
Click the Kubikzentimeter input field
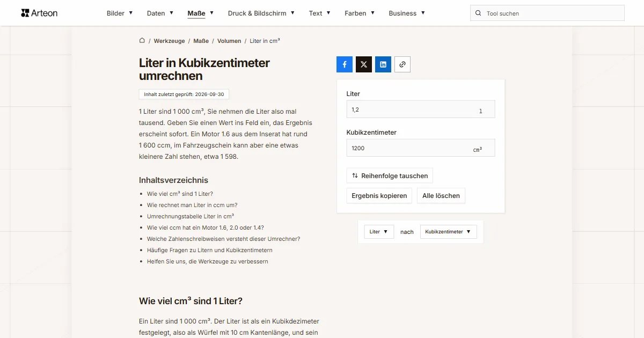click(x=421, y=148)
